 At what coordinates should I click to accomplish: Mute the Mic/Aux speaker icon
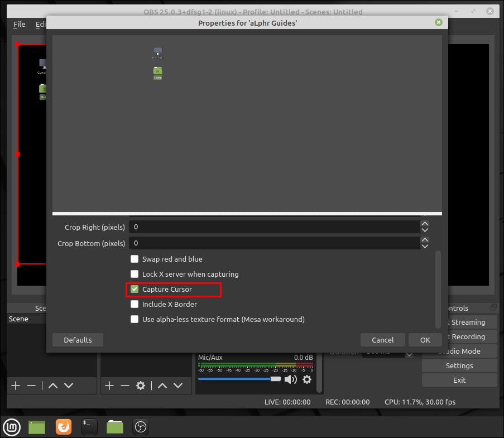291,379
